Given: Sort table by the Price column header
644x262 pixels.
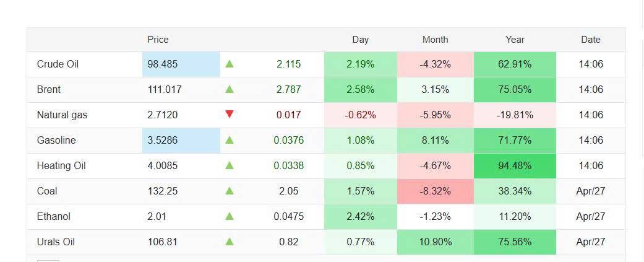Looking at the screenshot, I should [x=158, y=39].
